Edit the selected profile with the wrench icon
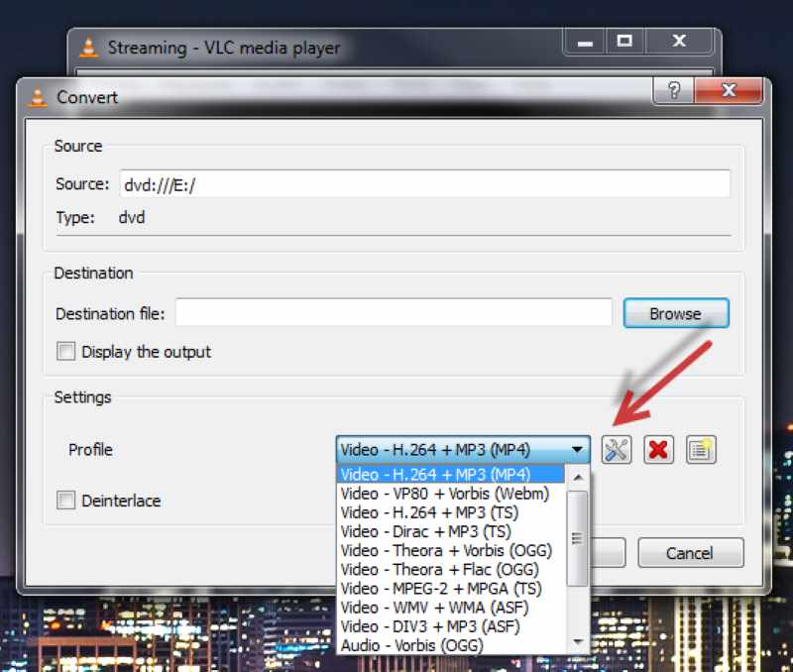793x672 pixels. [617, 449]
